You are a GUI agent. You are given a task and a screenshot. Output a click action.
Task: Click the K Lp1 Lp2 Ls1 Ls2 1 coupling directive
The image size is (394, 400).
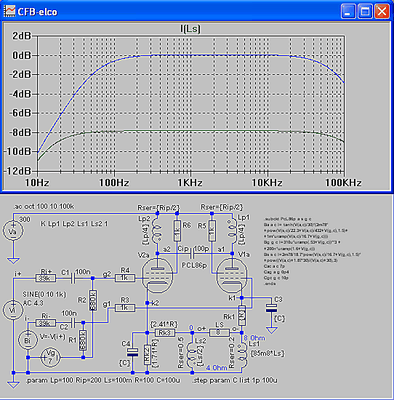tap(74, 224)
